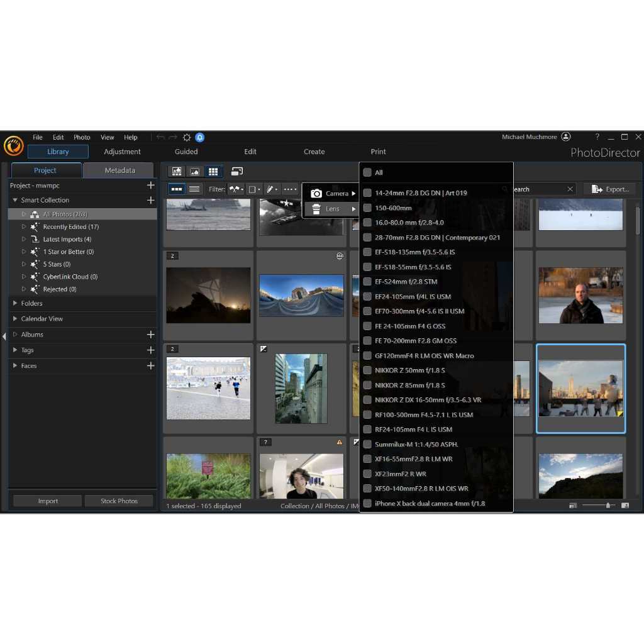The height and width of the screenshot is (644, 644).
Task: Enable the All lenses checkbox
Action: click(367, 172)
